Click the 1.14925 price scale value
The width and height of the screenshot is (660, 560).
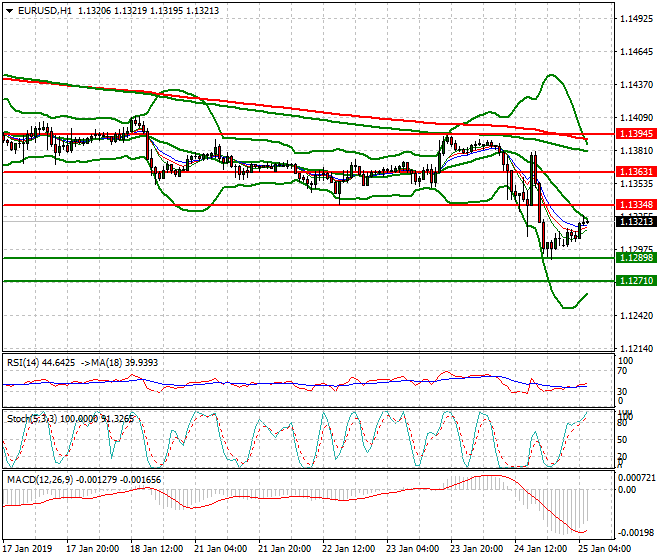pos(636,19)
